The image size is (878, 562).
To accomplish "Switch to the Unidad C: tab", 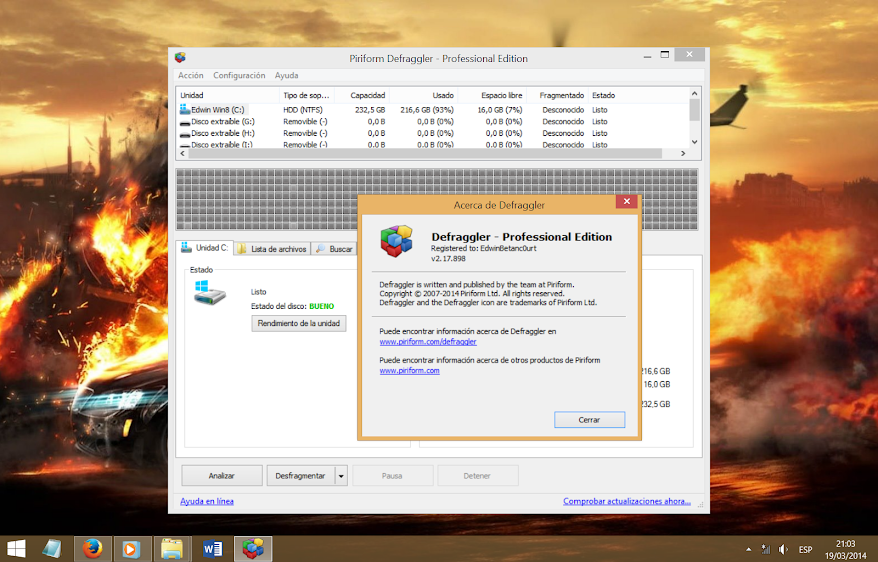I will [205, 247].
